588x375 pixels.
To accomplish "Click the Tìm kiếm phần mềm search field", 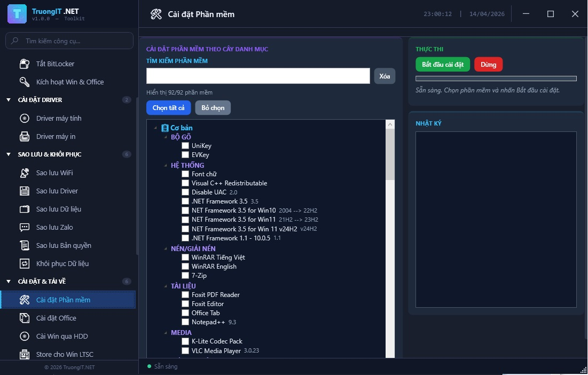I will (258, 76).
